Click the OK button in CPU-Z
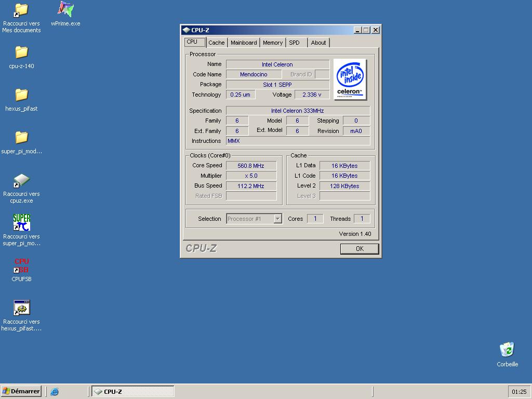The width and height of the screenshot is (532, 399). click(x=360, y=249)
